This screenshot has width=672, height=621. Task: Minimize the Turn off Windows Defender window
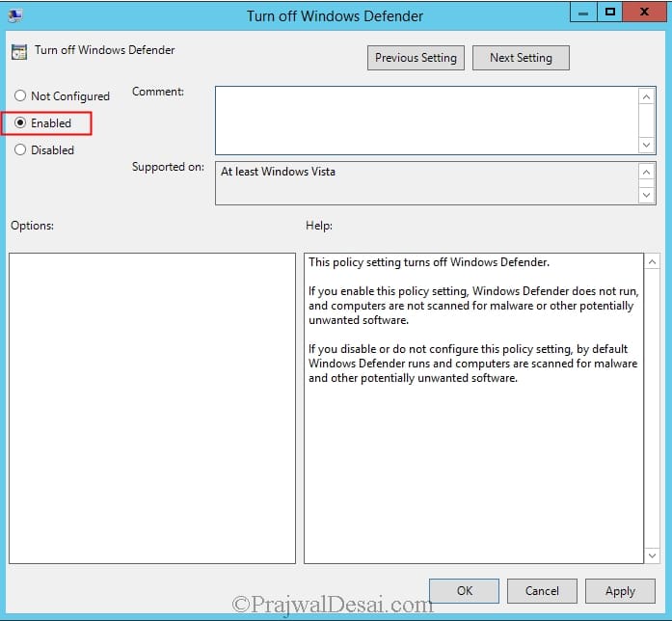click(x=583, y=13)
